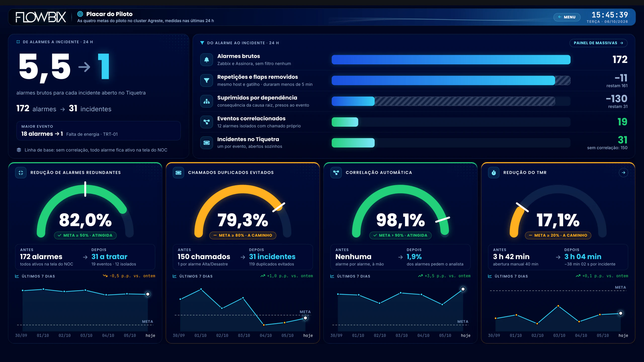The height and width of the screenshot is (362, 644).
Task: Click the Alarmes brutos progress bar
Action: pos(451,60)
